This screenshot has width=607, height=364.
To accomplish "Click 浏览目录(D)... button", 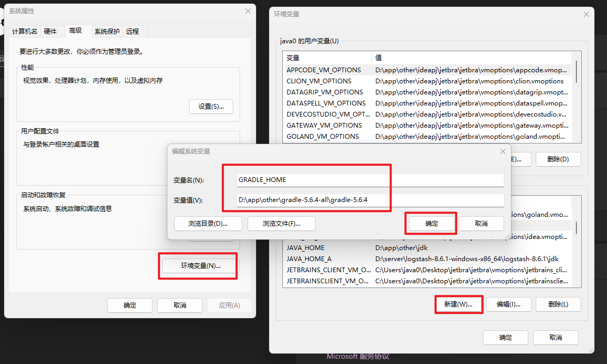I will click(x=208, y=224).
